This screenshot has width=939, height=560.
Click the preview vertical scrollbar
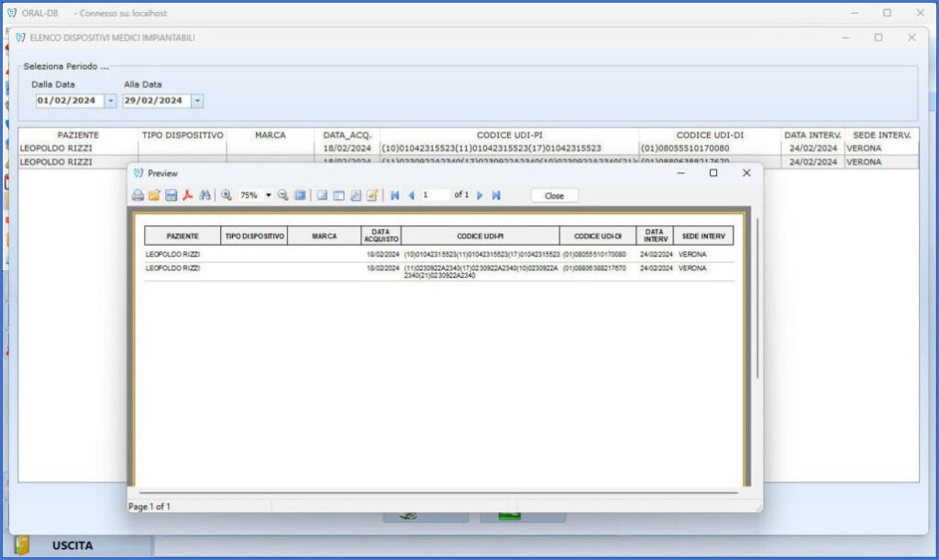click(x=757, y=299)
